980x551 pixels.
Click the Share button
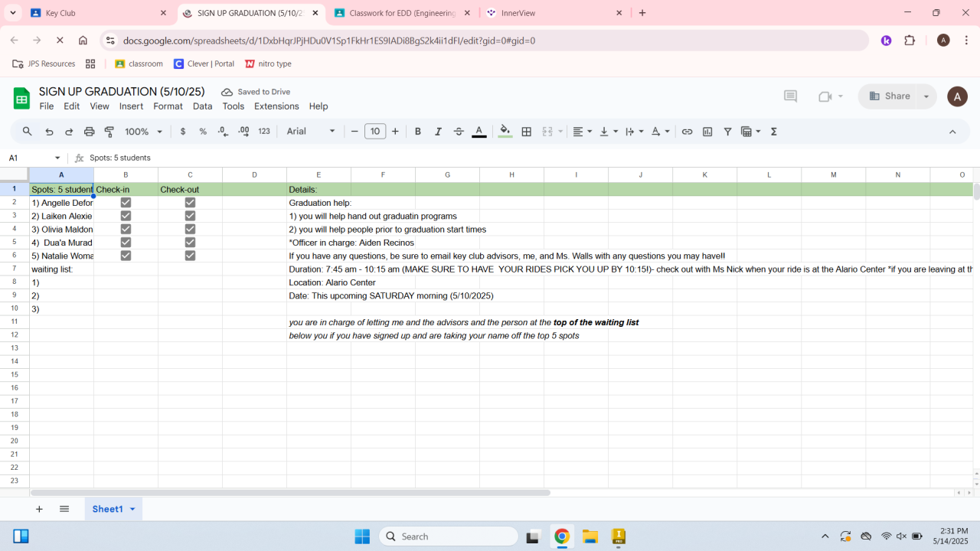(890, 96)
